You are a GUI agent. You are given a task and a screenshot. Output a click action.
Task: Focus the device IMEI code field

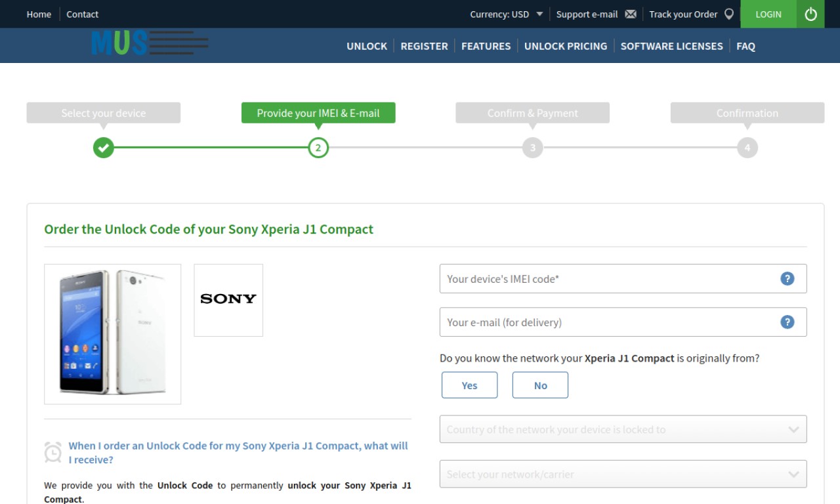click(x=623, y=279)
